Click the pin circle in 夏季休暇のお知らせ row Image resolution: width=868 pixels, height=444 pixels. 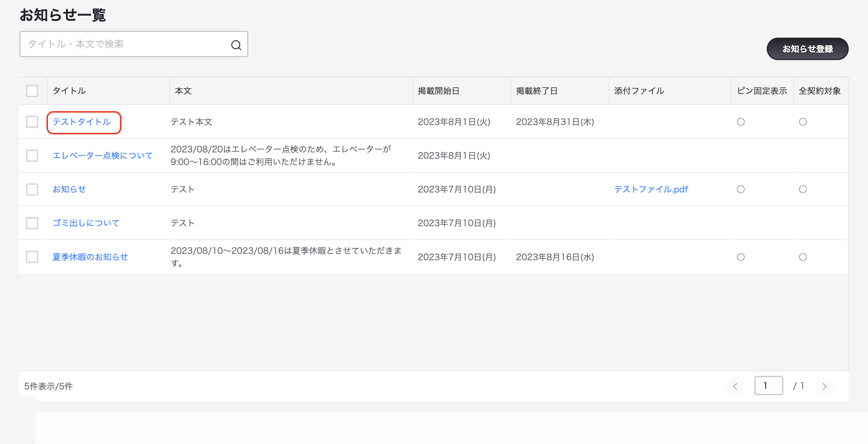tap(741, 257)
